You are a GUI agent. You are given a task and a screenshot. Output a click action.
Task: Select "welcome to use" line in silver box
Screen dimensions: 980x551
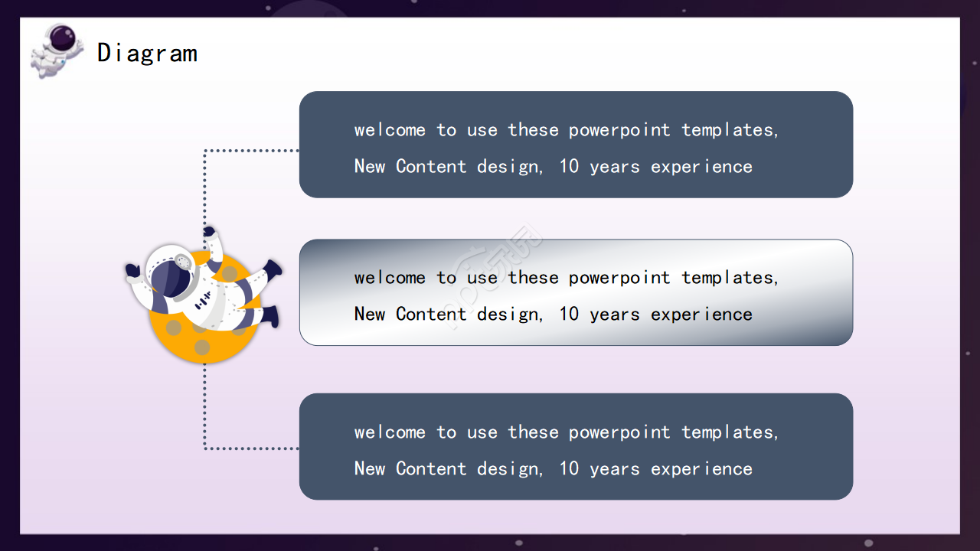click(x=566, y=278)
